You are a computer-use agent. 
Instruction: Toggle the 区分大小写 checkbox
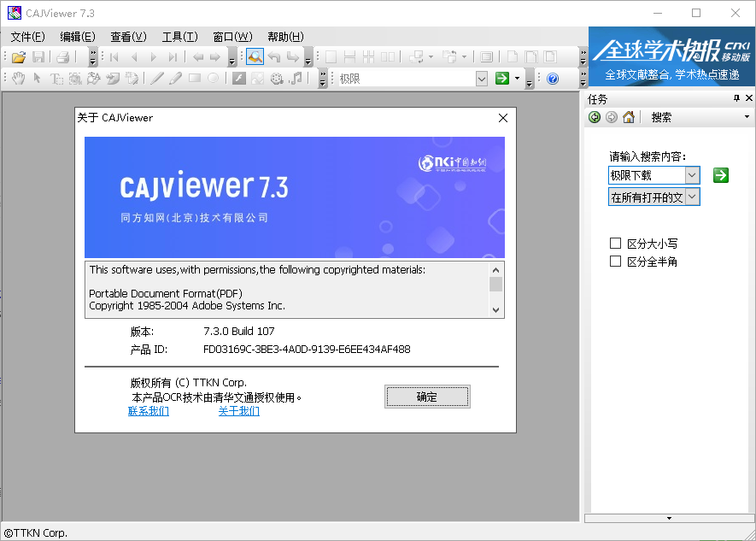pyautogui.click(x=615, y=243)
